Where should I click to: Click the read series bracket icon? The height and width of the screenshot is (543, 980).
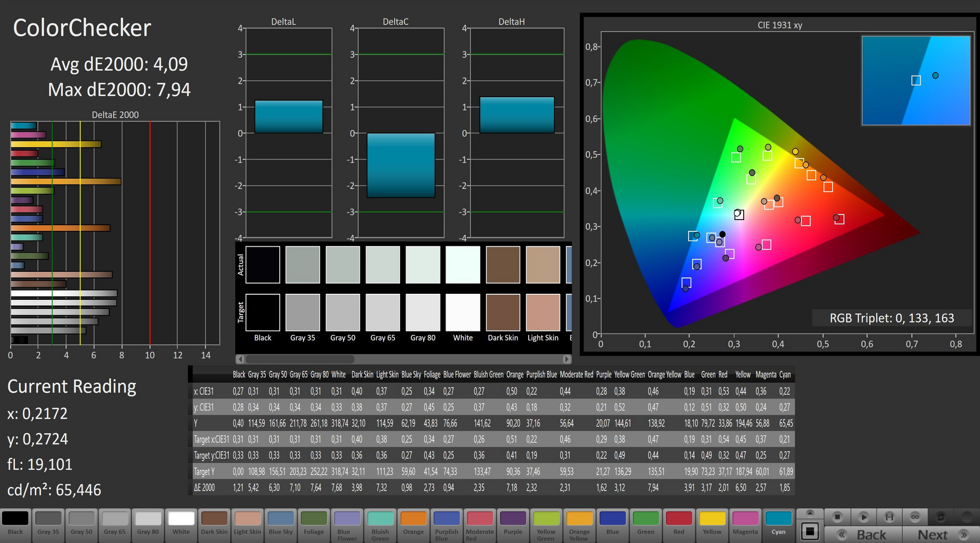pos(889,517)
